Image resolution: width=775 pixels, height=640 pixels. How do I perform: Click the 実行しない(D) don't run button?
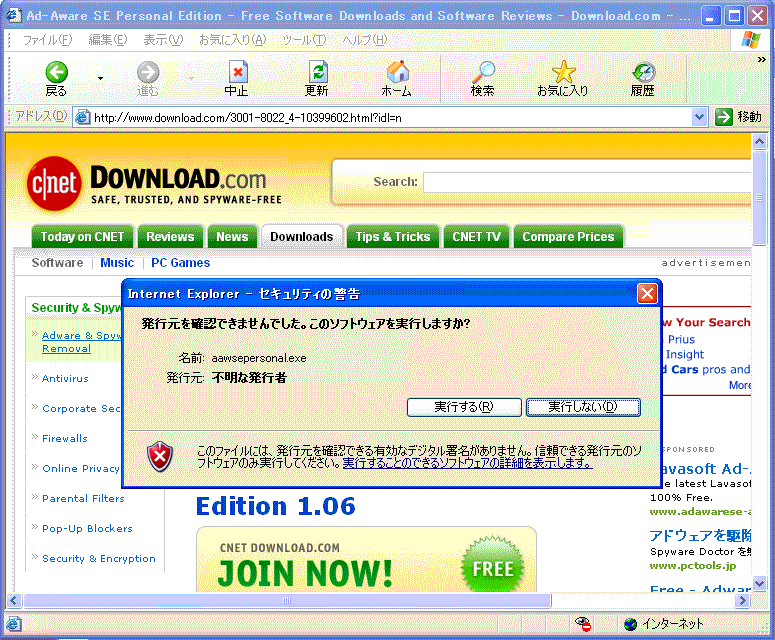pos(584,407)
